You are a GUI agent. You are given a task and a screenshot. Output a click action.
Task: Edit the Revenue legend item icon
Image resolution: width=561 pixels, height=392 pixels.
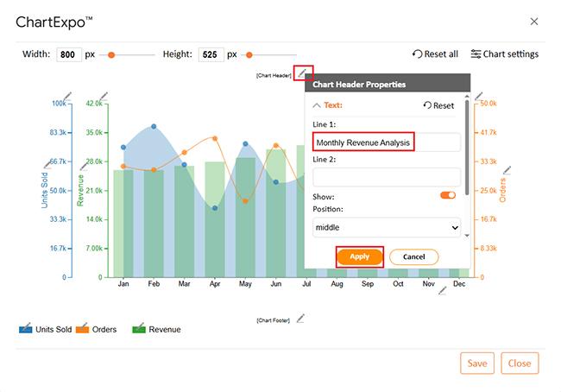tap(139, 328)
